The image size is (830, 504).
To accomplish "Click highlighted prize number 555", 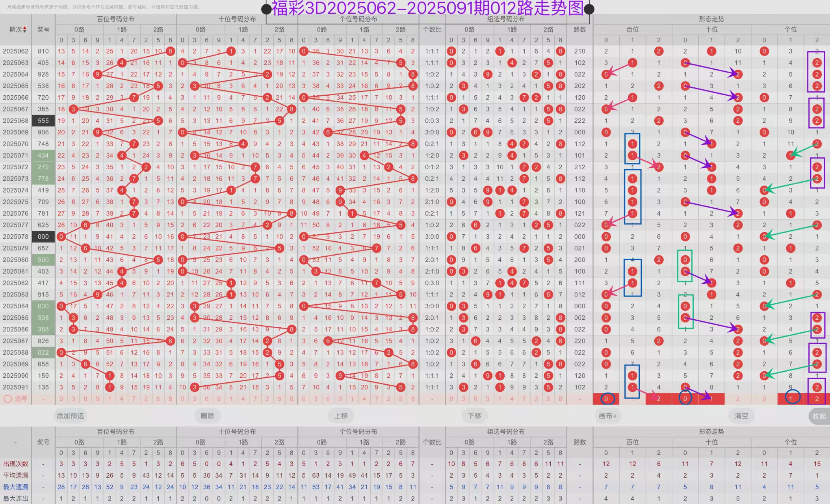I will tap(43, 121).
